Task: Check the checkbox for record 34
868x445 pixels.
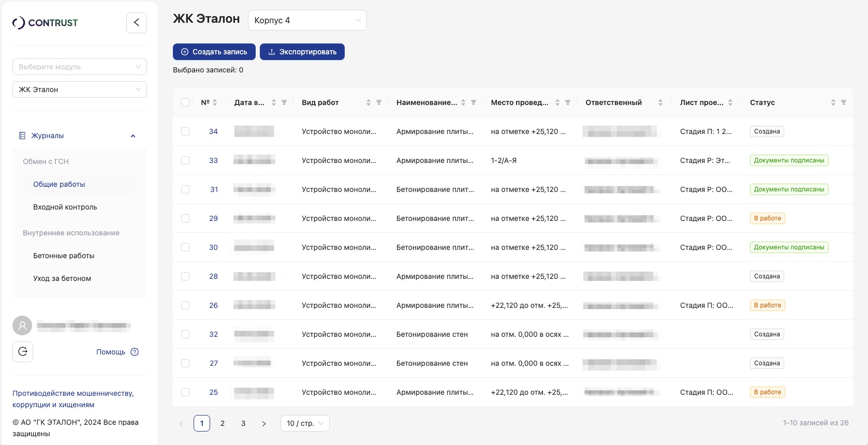Action: (x=185, y=131)
